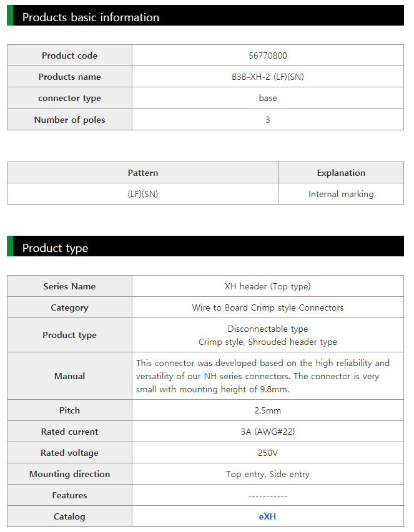Screen dimensions: 414x532
Task: Click the product code value 56770800
Action: pos(267,56)
